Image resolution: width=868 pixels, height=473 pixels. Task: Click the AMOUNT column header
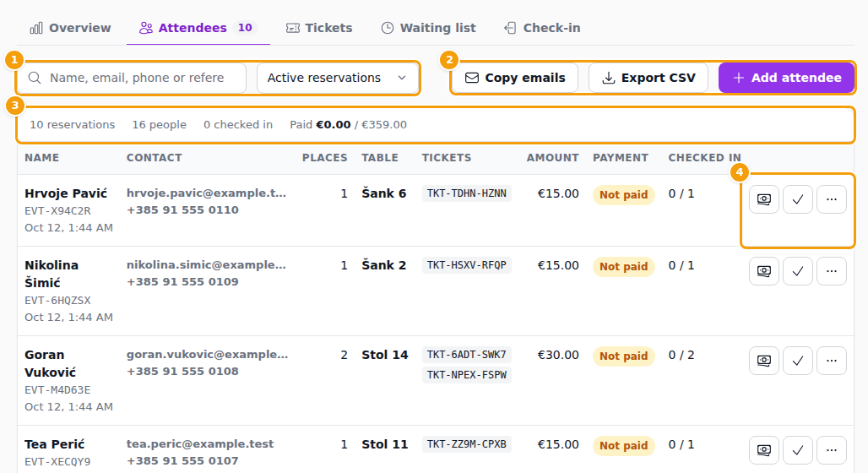pos(552,158)
